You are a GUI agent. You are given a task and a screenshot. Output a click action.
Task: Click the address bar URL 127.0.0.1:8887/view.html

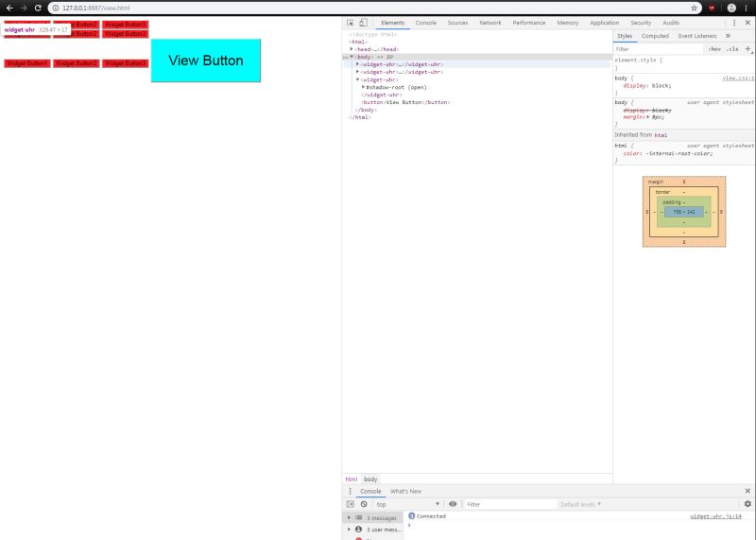pyautogui.click(x=96, y=8)
